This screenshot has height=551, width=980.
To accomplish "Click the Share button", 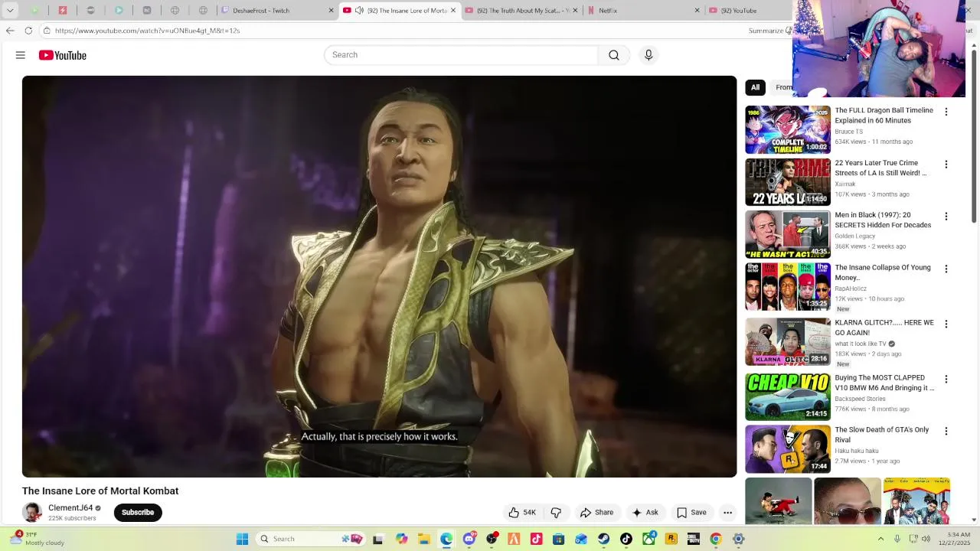I will click(596, 513).
